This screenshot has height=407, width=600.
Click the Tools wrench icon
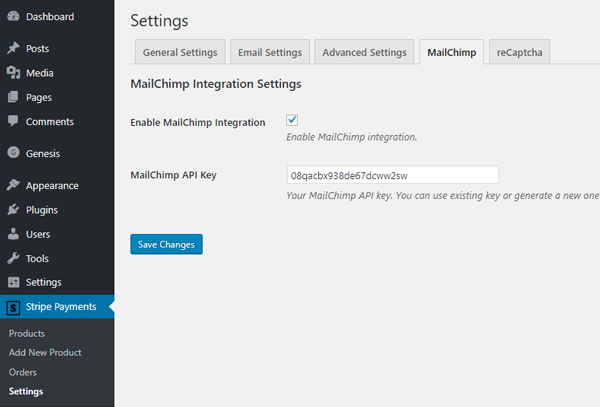click(13, 258)
